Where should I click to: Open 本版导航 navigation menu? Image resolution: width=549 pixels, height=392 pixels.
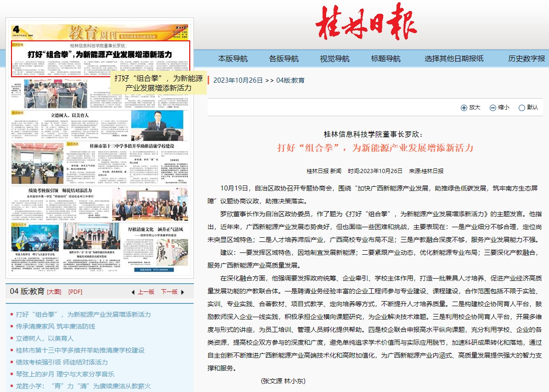[232, 58]
